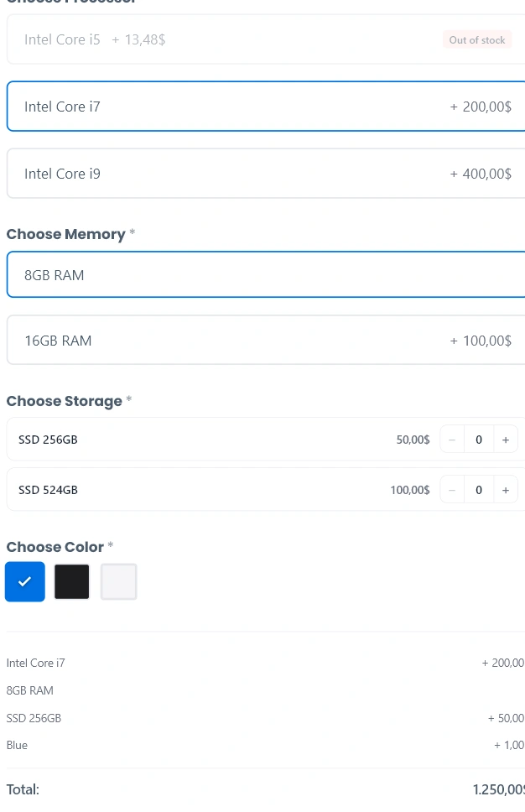Decrease SSD 524GB quantity with minus
The image size is (525, 812).
[x=452, y=490]
